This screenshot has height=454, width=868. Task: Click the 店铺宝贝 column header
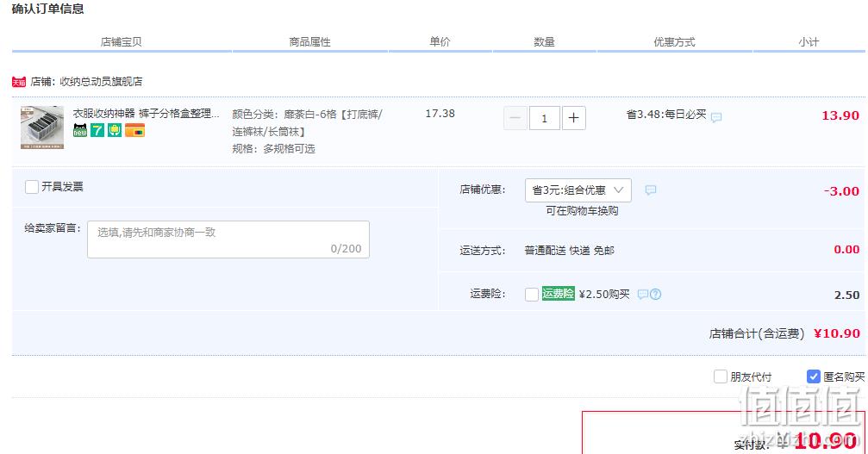[x=122, y=42]
